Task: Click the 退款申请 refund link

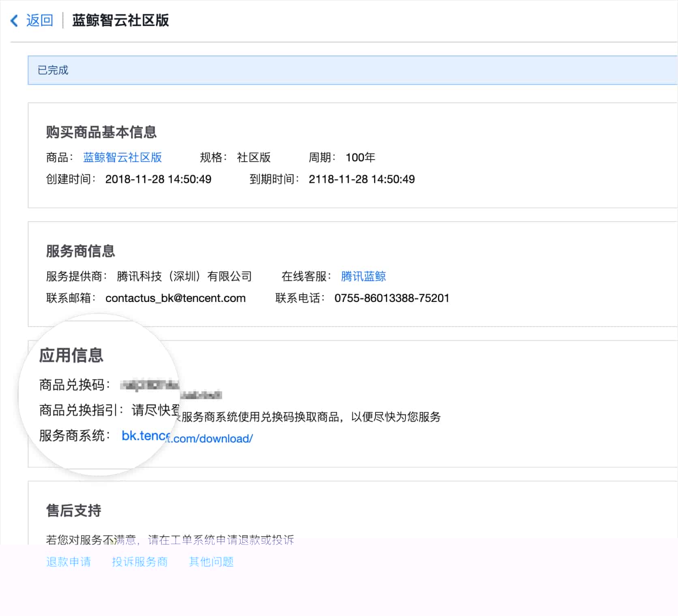Action: 69,562
